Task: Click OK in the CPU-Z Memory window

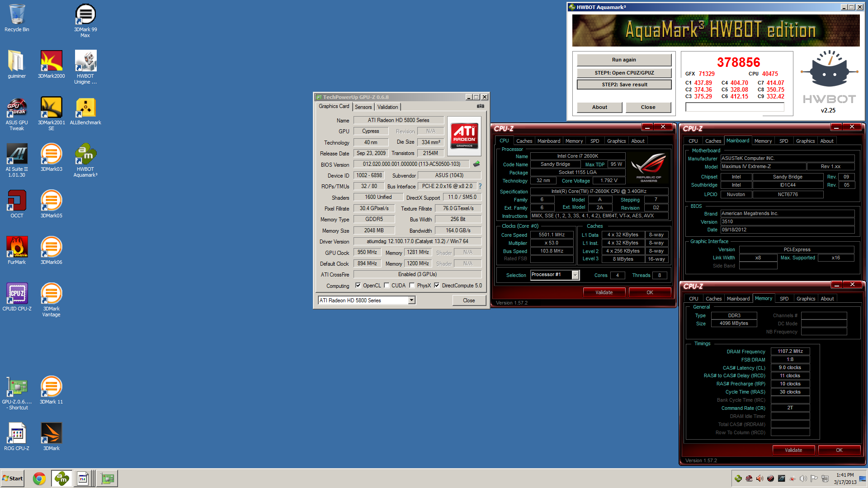Action: coord(839,450)
